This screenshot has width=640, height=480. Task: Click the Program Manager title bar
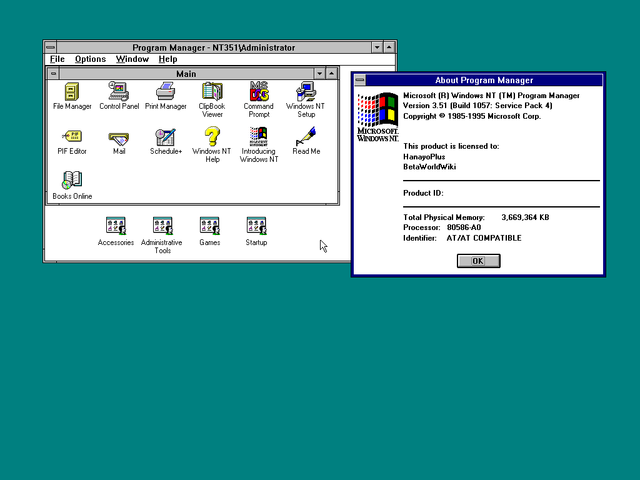(214, 47)
